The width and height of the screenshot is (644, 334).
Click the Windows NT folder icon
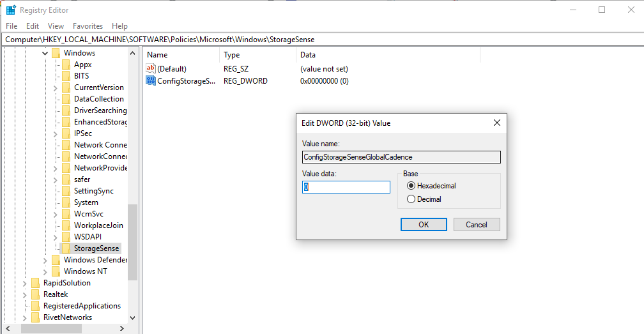[x=56, y=271]
